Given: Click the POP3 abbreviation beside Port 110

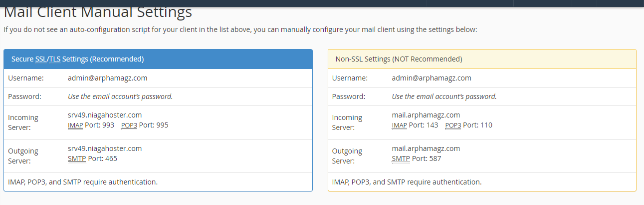Looking at the screenshot, I should tap(453, 125).
